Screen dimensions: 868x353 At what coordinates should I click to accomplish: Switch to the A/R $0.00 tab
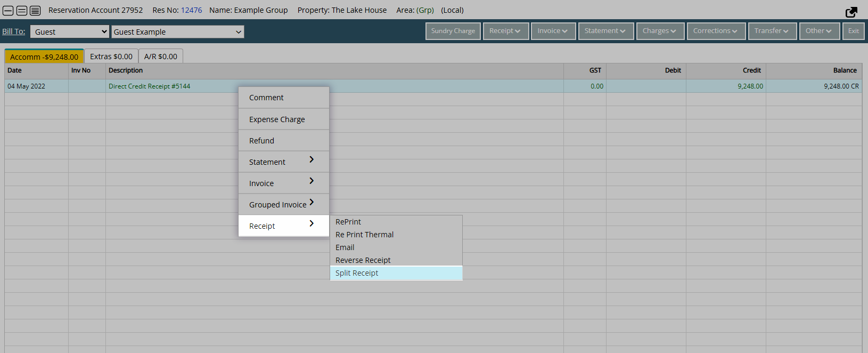[161, 57]
